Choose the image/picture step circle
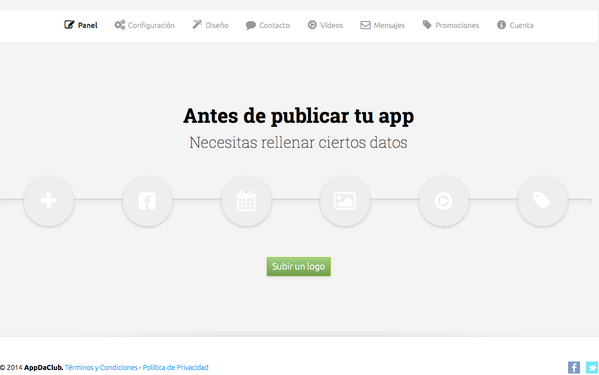Image resolution: width=599 pixels, height=375 pixels. [345, 200]
